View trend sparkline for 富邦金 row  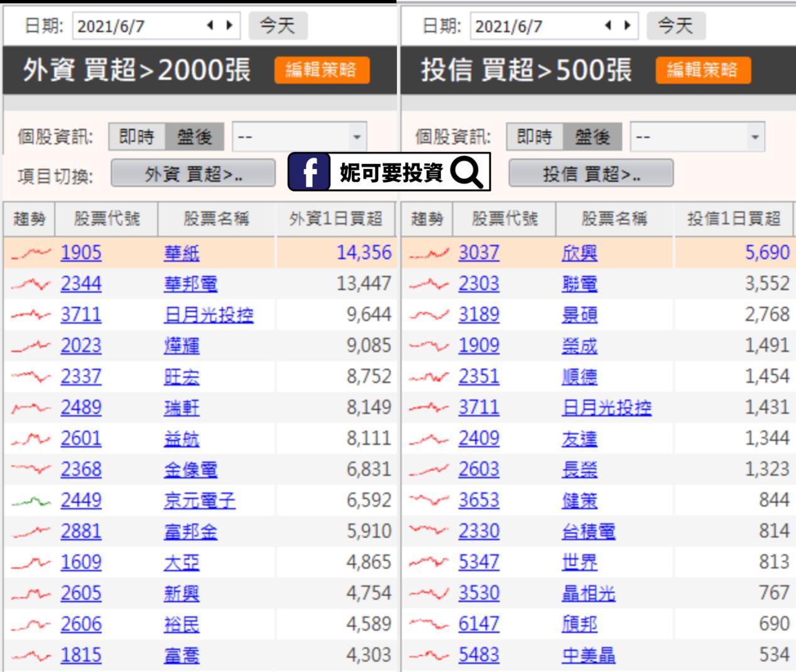point(30,532)
